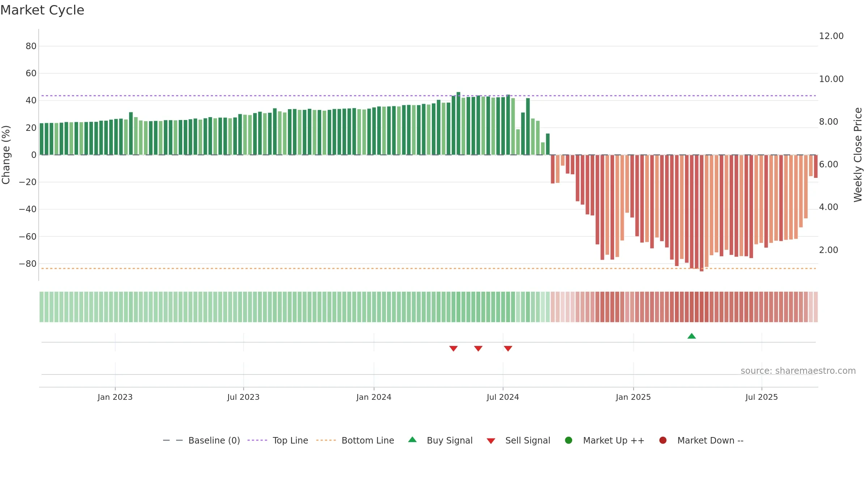
Task: Click the '−80' tick on the left axis
Action: 28,264
